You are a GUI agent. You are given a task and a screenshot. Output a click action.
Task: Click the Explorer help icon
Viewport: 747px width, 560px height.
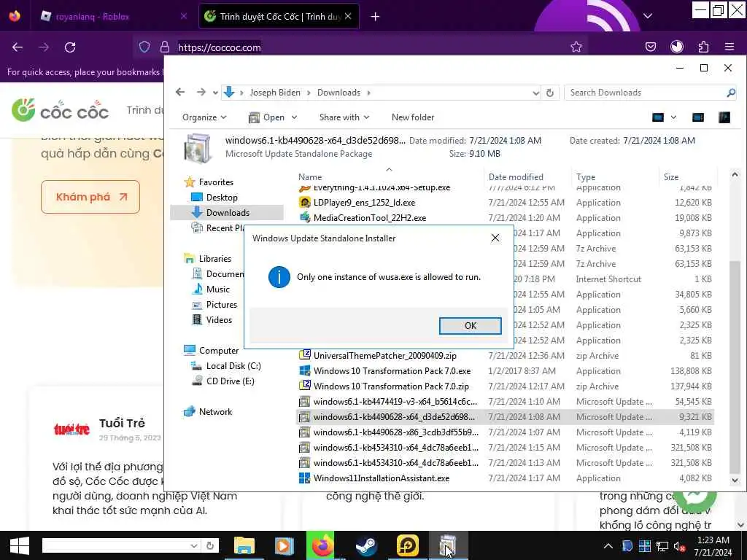pos(724,117)
